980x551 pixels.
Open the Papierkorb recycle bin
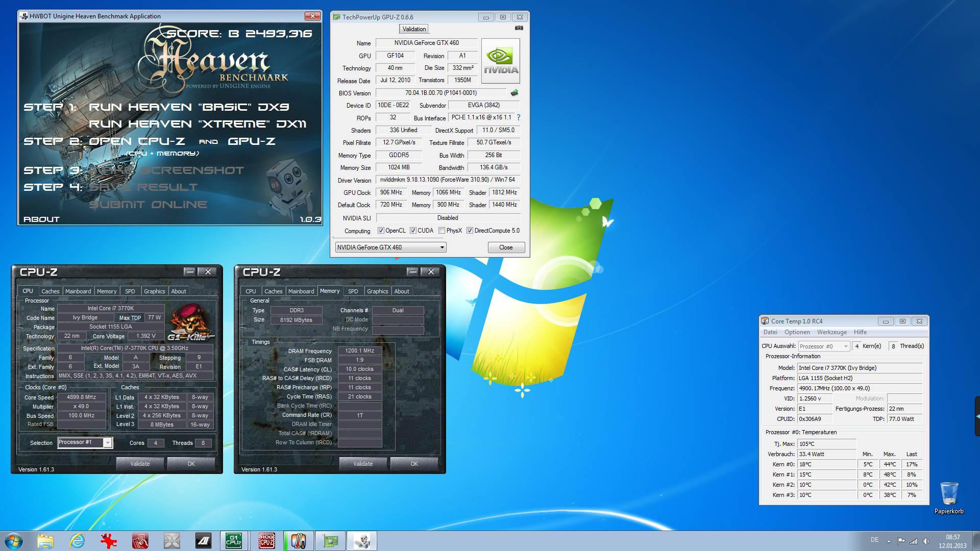(949, 498)
